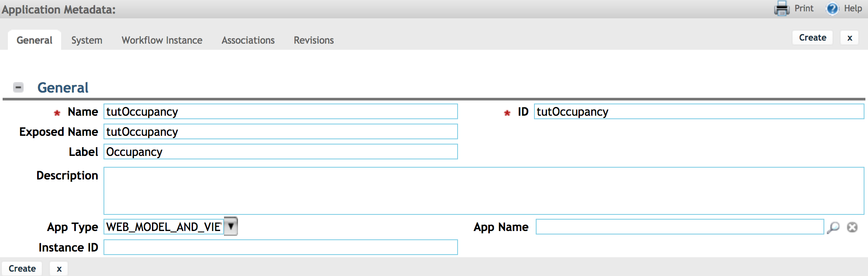
Task: Switch to the System tab
Action: point(87,40)
